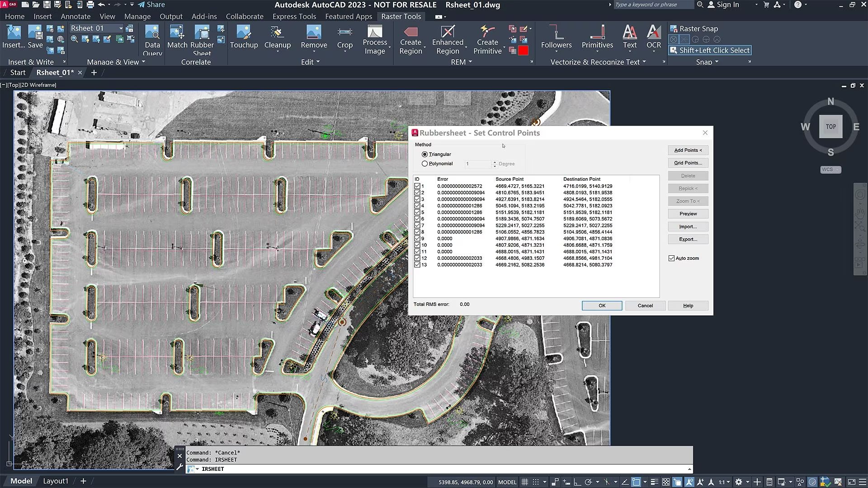Select the Touchup tool
868x488 pixels.
[244, 38]
